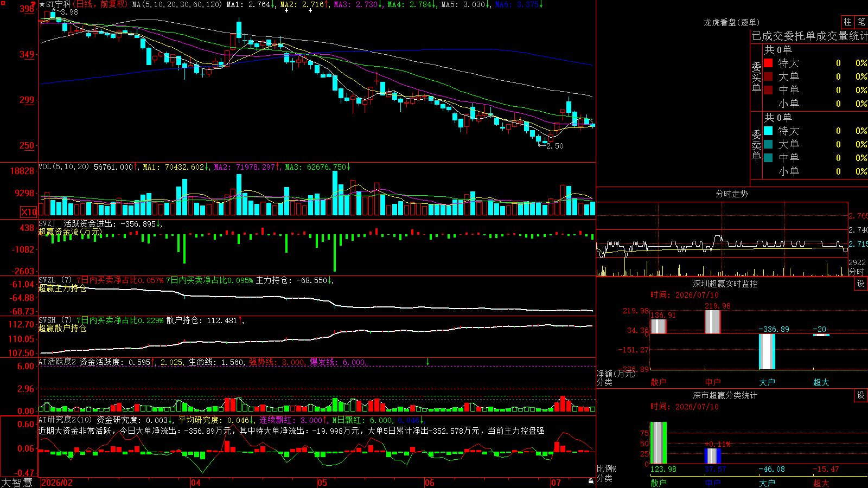Viewport: 868px width, 488px height.
Task: Click the 分时走势 panel title
Action: [731, 194]
